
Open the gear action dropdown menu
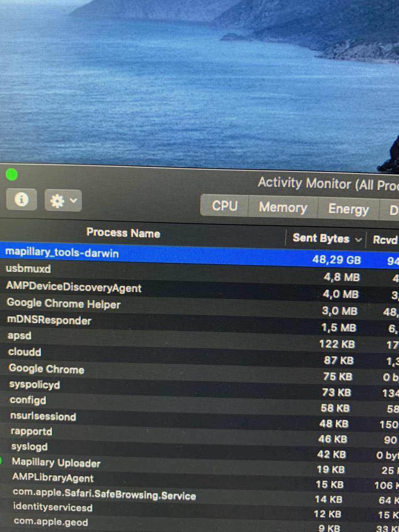(x=63, y=201)
